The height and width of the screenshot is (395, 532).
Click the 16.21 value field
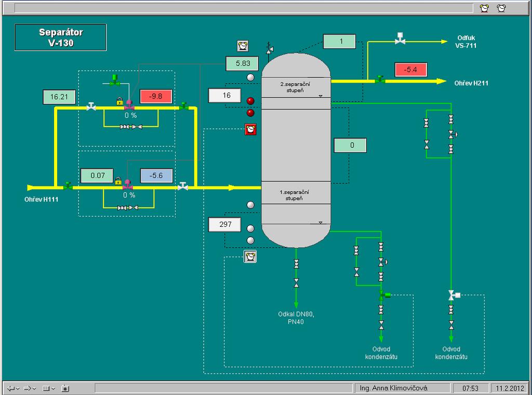click(x=59, y=97)
